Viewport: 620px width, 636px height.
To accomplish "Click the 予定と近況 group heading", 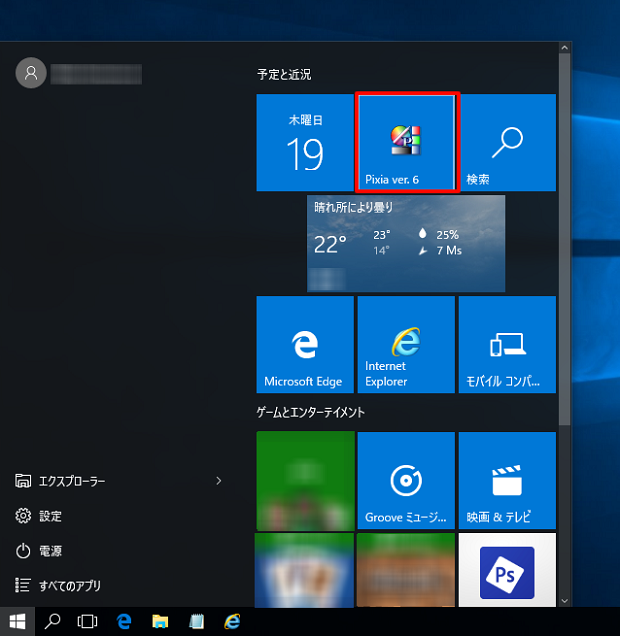I will tap(284, 74).
